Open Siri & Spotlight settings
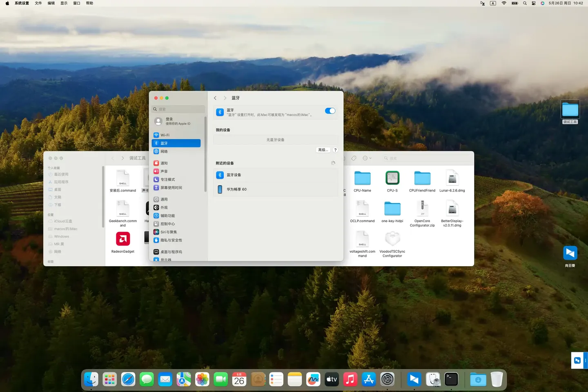 [169, 232]
